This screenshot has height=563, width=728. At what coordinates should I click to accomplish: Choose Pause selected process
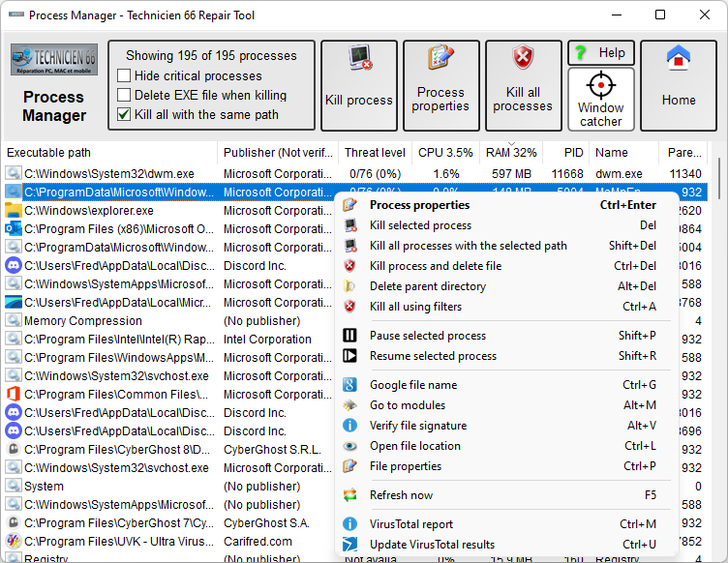pyautogui.click(x=506, y=336)
